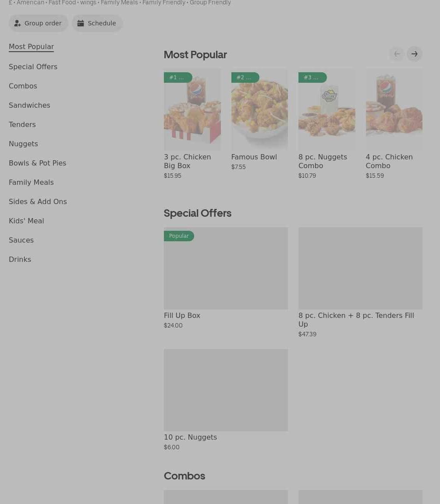This screenshot has height=504, width=440.
Task: Select Sandwiches in the sidebar
Action: pyautogui.click(x=29, y=105)
